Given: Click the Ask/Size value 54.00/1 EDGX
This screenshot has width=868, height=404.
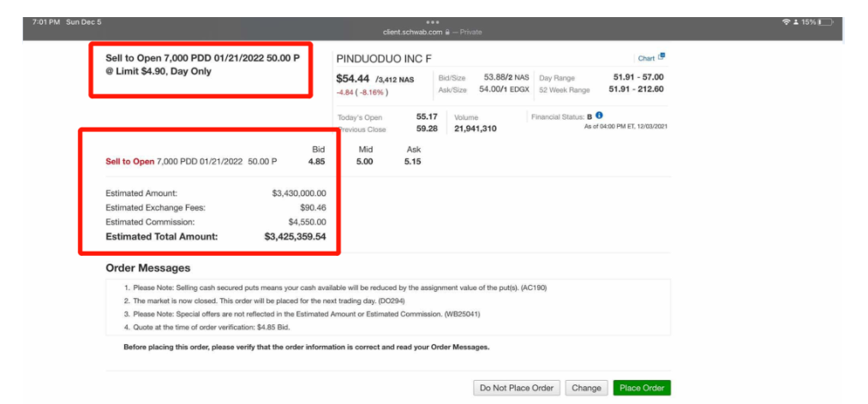Looking at the screenshot, I should click(x=504, y=90).
